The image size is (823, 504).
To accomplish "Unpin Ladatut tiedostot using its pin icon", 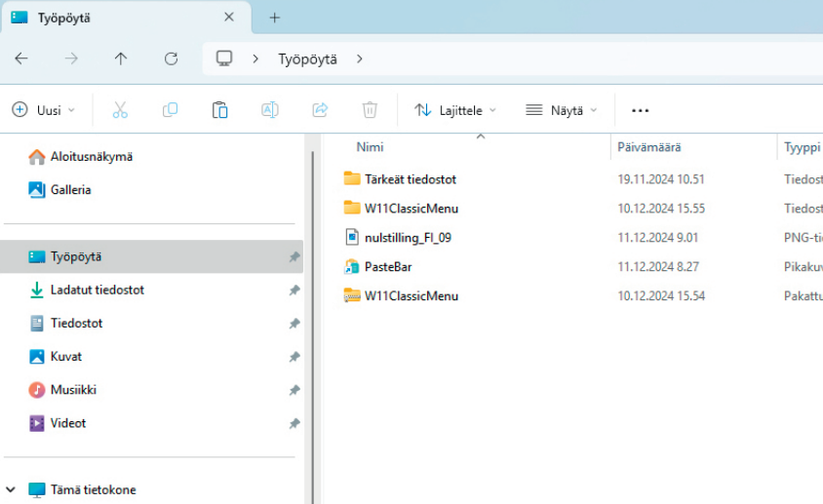I will coord(294,291).
